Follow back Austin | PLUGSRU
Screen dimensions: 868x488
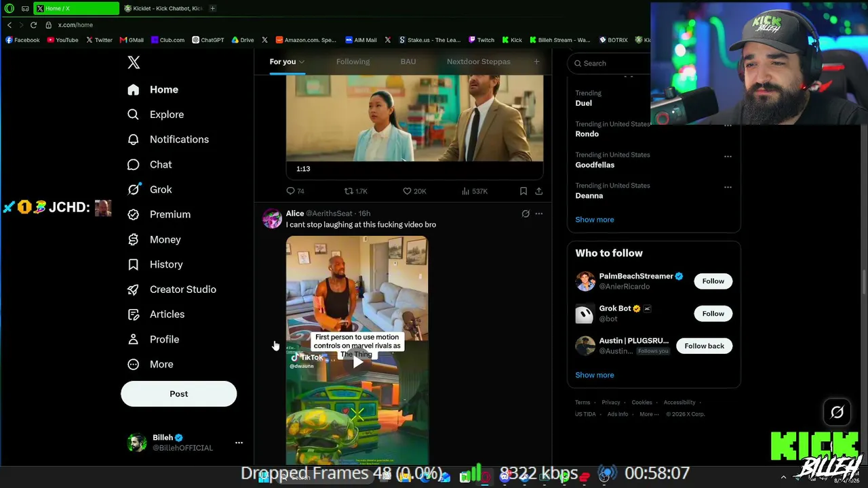[704, 346]
